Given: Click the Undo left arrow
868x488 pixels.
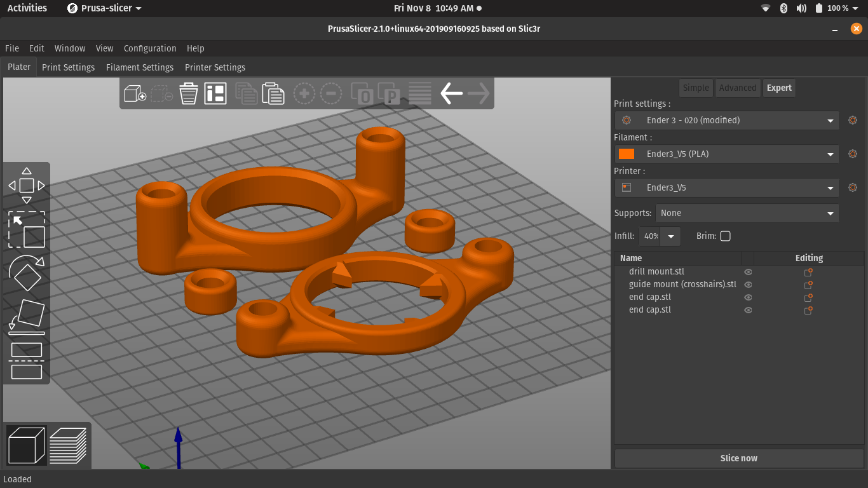Looking at the screenshot, I should point(451,94).
